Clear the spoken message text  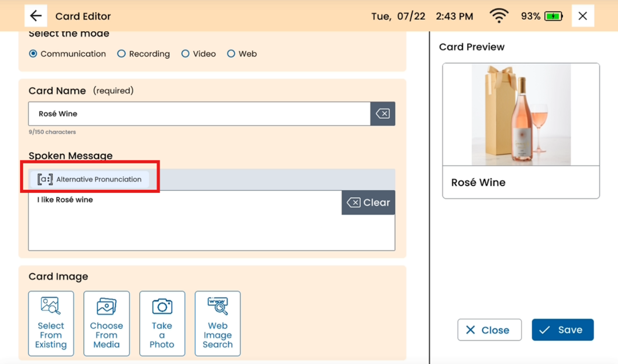click(x=368, y=203)
